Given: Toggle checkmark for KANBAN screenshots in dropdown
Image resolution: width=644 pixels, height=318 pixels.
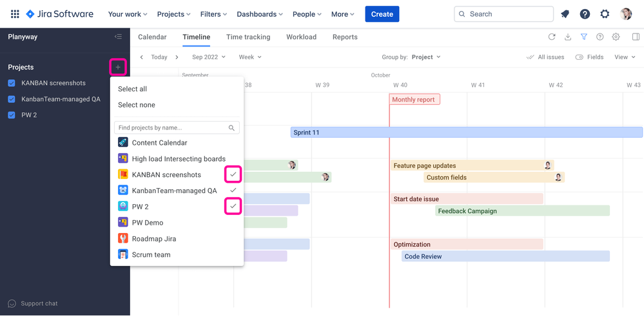Looking at the screenshot, I should pyautogui.click(x=233, y=174).
